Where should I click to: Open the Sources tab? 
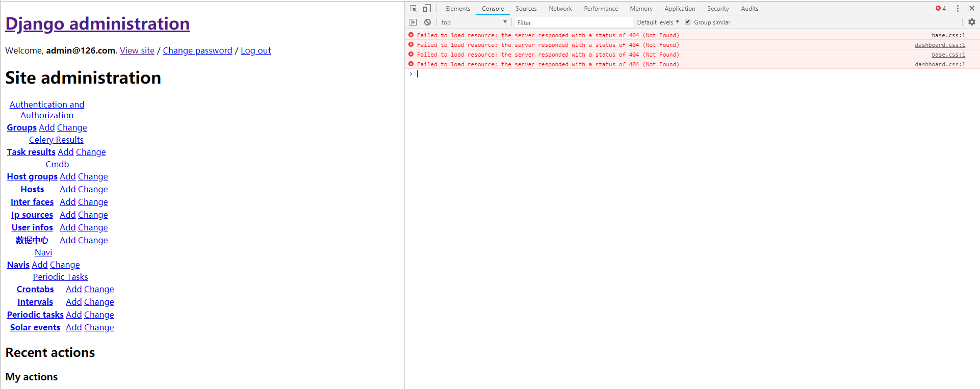[x=526, y=9]
